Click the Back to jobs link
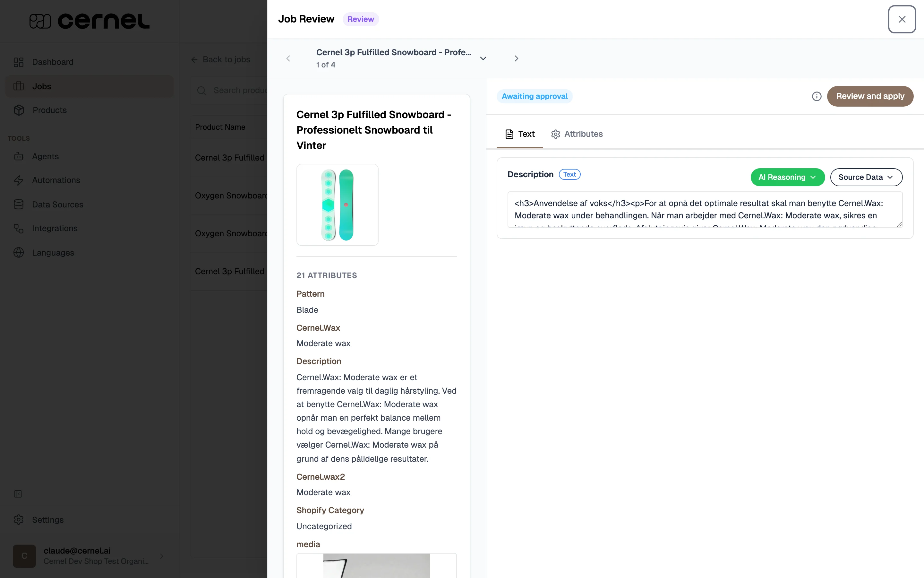 click(221, 59)
